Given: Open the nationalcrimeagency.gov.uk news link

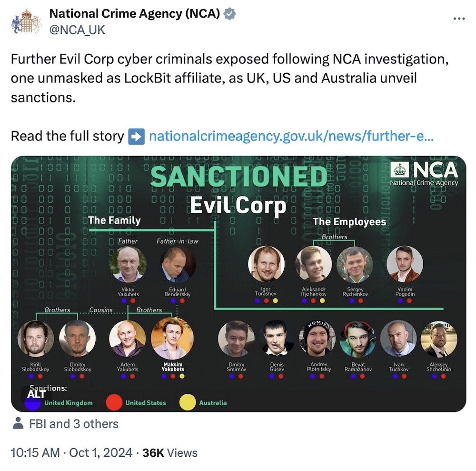Looking at the screenshot, I should 292,136.
